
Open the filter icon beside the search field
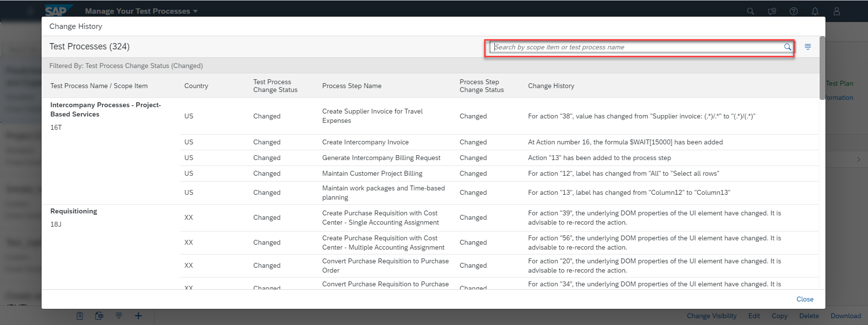pyautogui.click(x=808, y=47)
